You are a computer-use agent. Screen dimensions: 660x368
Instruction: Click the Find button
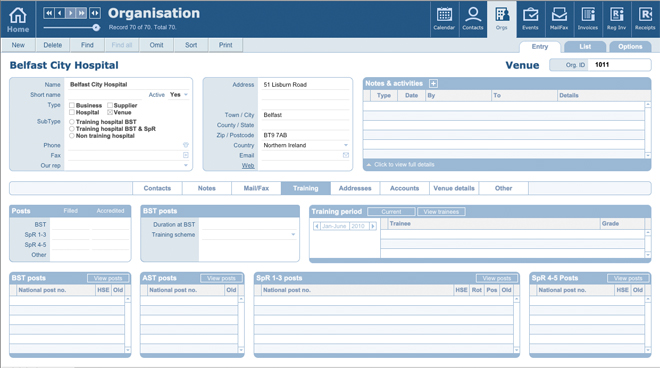pyautogui.click(x=87, y=45)
